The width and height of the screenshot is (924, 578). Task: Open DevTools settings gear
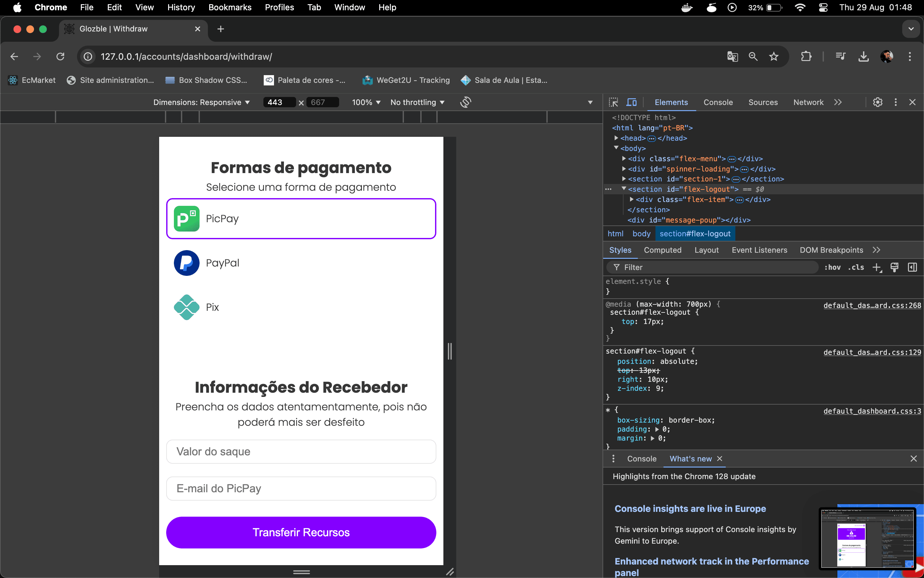877,102
